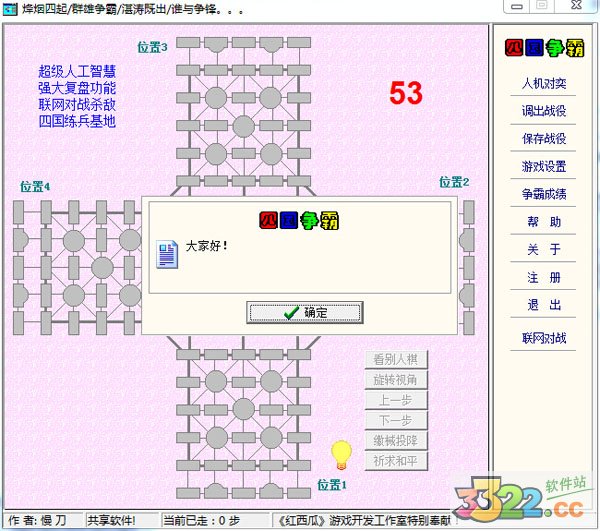Click the 共享软件! status bar entry
Screen dimensions: 600x531
click(122, 520)
